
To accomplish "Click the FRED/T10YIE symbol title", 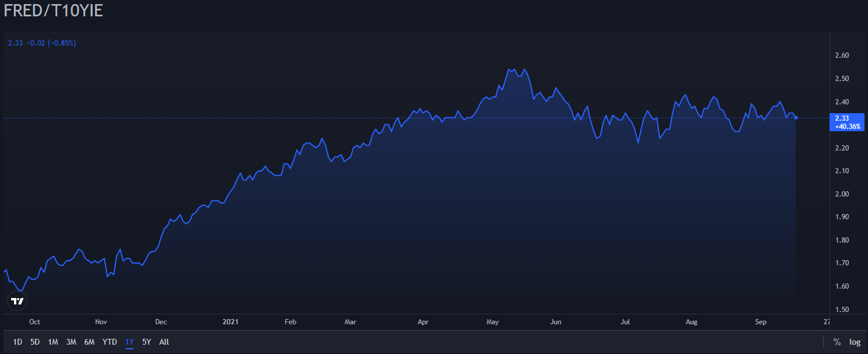I will pos(54,10).
